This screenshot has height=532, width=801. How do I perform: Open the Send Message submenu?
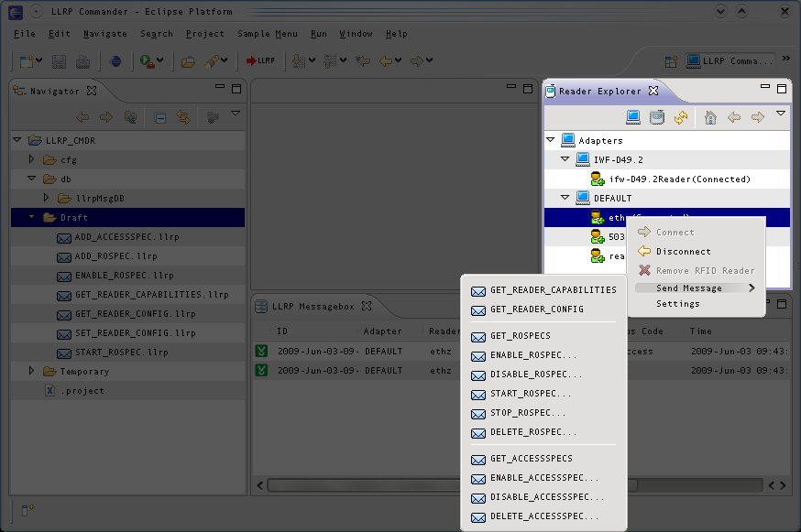[x=696, y=288]
